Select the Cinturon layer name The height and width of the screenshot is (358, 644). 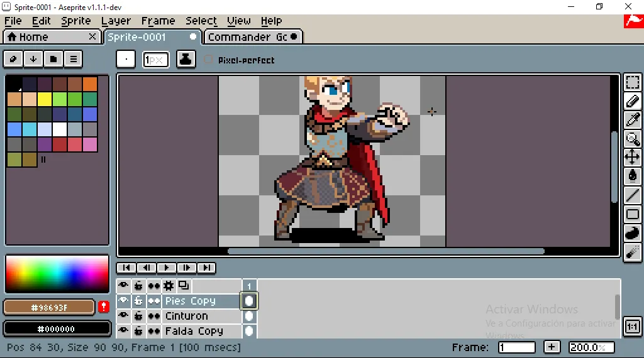[186, 316]
